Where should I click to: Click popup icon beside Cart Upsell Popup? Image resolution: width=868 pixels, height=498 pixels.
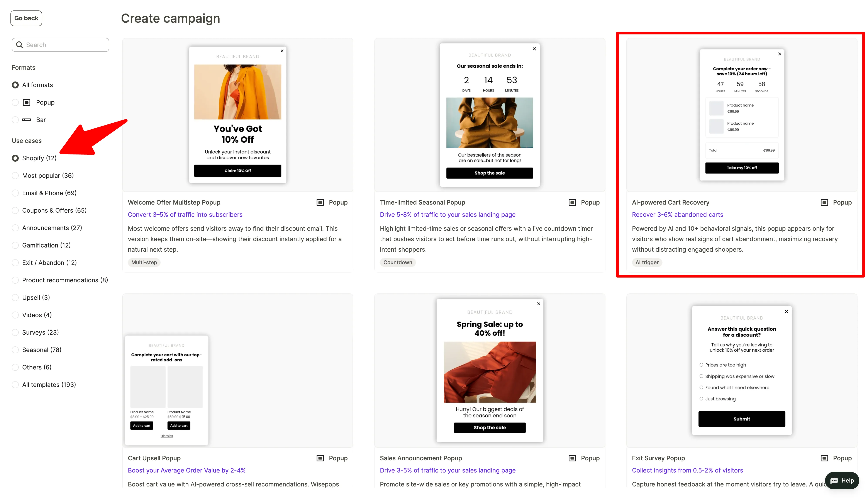[x=320, y=458]
